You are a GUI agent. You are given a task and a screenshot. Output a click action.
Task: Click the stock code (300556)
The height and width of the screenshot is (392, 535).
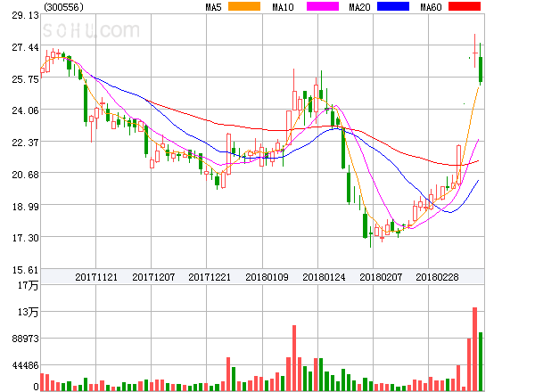64,7
